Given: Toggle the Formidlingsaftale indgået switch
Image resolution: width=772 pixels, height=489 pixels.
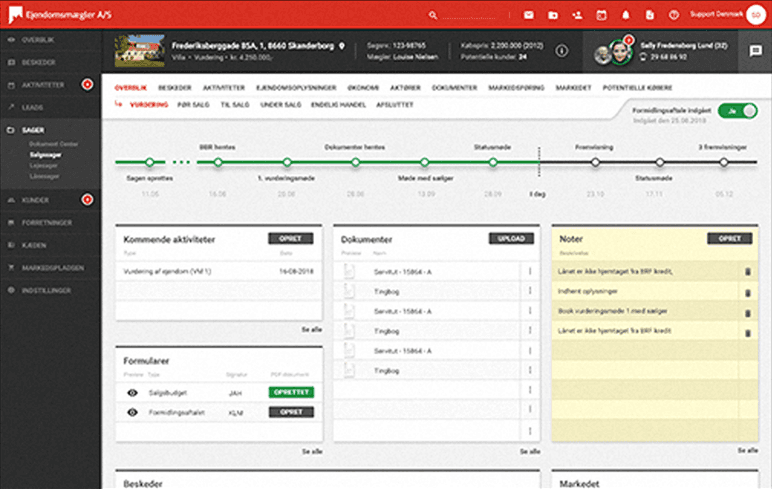Looking at the screenshot, I should tap(737, 111).
